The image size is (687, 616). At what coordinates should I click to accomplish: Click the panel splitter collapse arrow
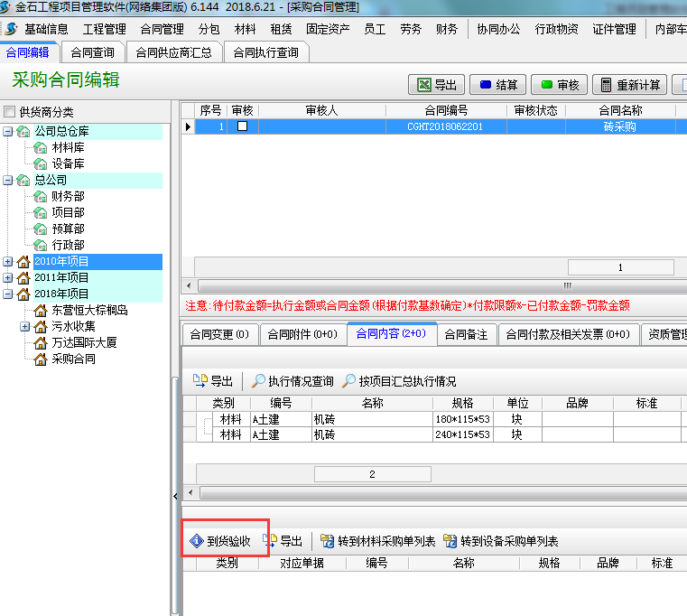pos(175,497)
